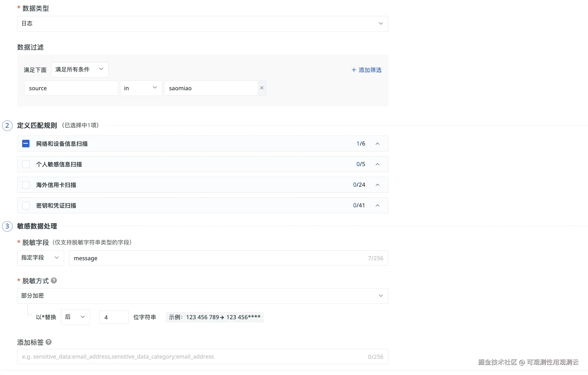This screenshot has height=375, width=588.
Task: Collapse the 网络和设备信息扫描 section arrow
Action: pos(377,144)
